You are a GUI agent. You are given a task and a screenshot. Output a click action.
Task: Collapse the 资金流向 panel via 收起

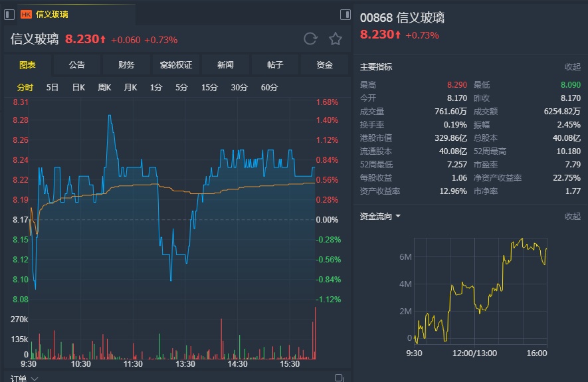point(572,217)
